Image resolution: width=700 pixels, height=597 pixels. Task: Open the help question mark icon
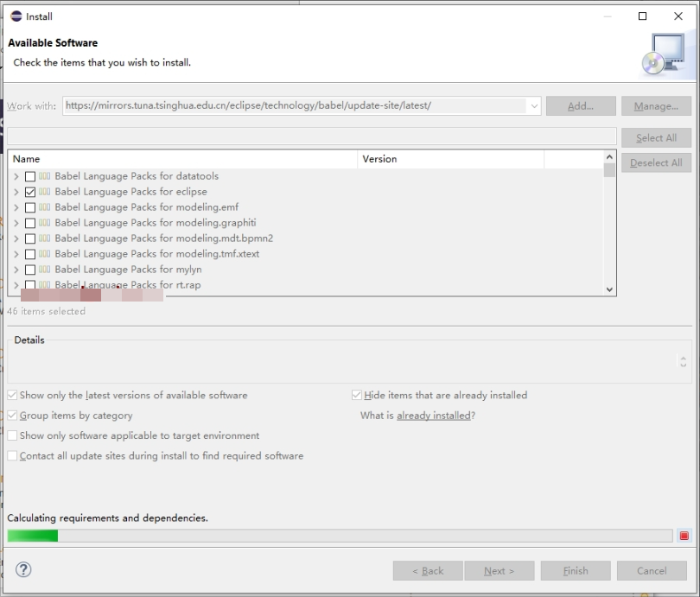pyautogui.click(x=23, y=569)
